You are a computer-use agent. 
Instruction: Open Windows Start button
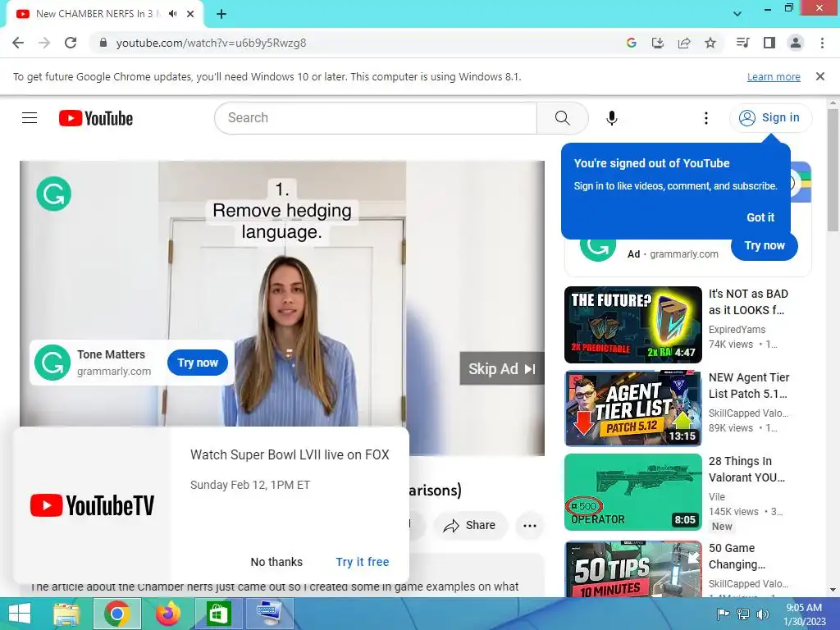[20, 614]
